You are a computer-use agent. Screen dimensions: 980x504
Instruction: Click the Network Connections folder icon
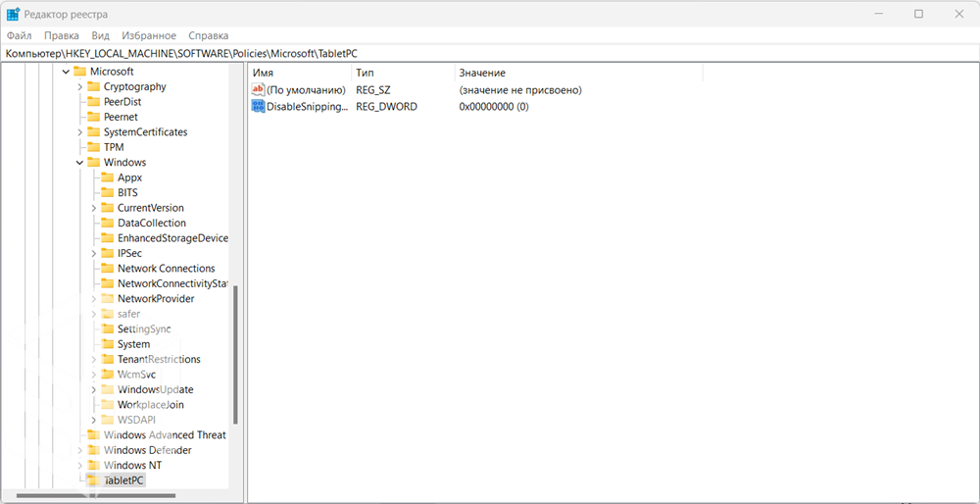pyautogui.click(x=107, y=269)
